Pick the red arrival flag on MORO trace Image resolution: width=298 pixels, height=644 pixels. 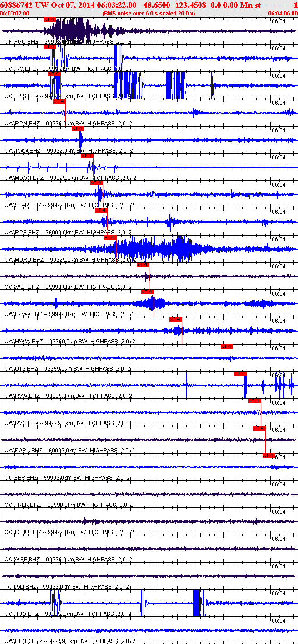110,238
